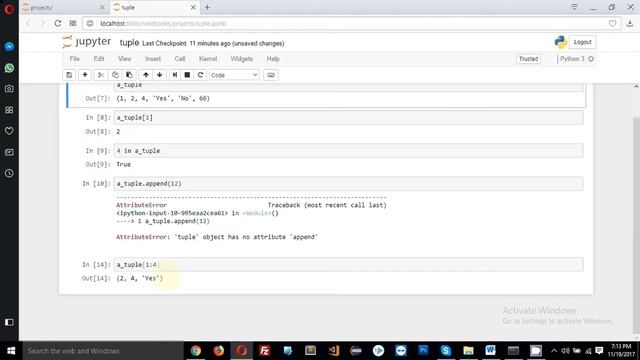The width and height of the screenshot is (640, 360).
Task: Rename the notebook via the tuple title
Action: click(129, 43)
